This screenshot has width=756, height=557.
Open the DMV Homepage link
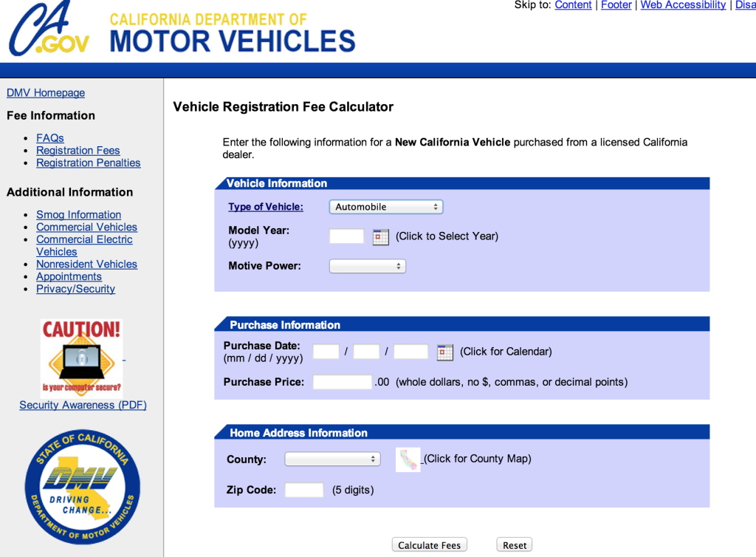(x=46, y=92)
